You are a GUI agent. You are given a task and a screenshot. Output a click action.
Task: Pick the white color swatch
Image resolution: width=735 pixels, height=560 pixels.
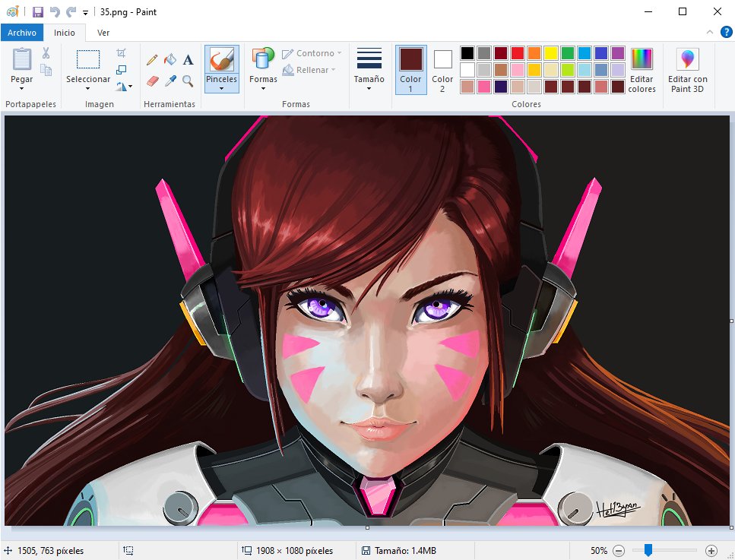(467, 70)
